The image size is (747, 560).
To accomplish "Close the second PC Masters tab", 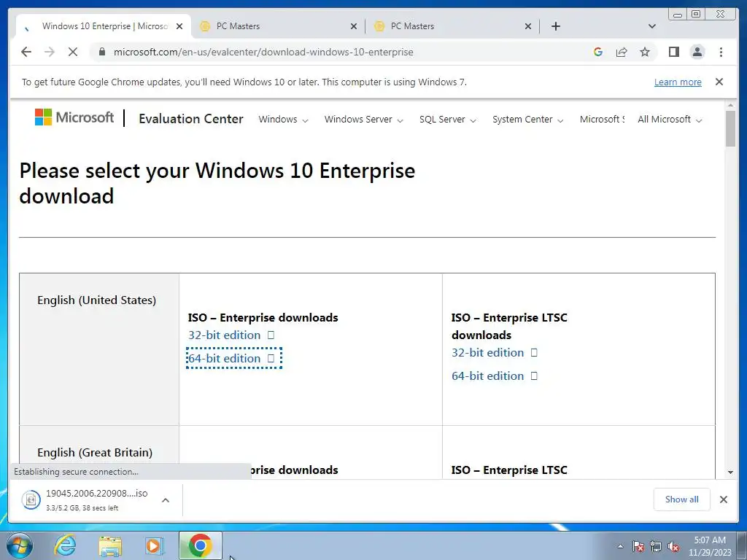I will pos(528,26).
